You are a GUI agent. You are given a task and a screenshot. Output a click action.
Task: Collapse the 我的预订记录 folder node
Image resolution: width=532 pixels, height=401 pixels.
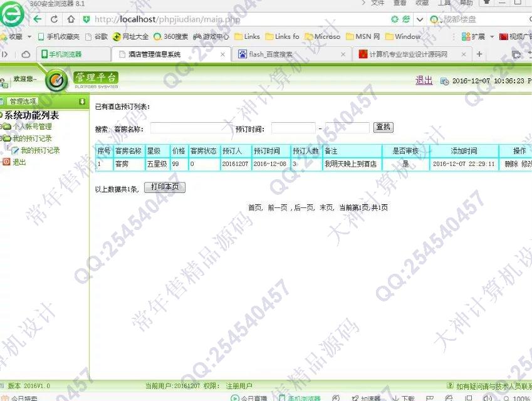[2, 138]
